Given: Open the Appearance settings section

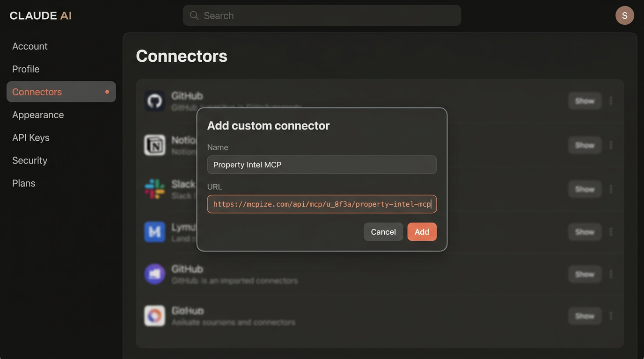Looking at the screenshot, I should pos(38,115).
